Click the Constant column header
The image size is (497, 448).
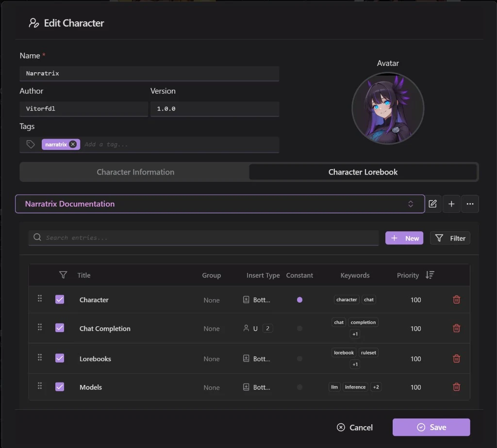pos(299,275)
